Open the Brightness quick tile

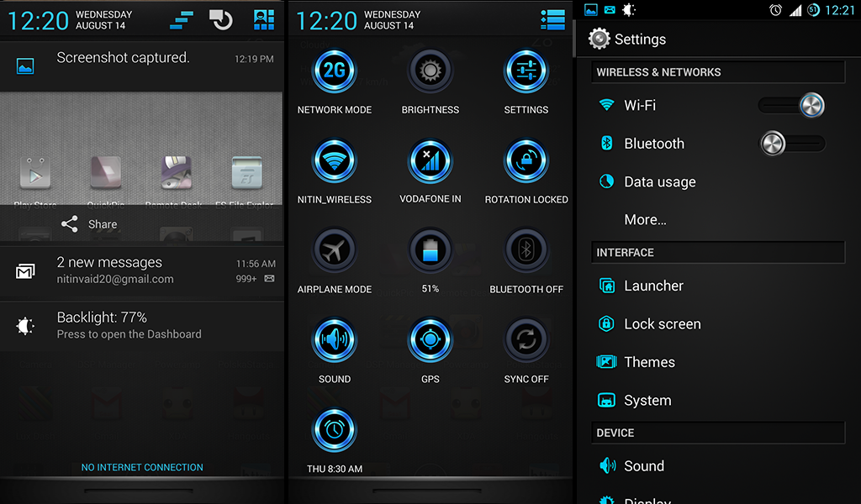click(x=430, y=71)
